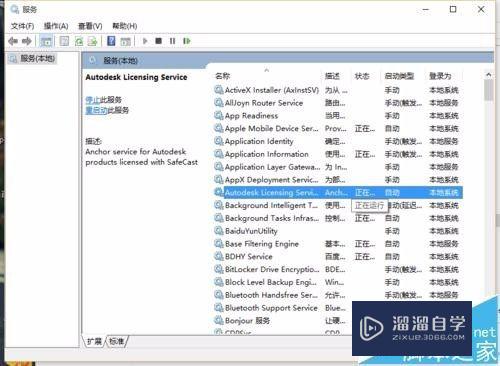500x366 pixels.
Task: Click the 服务(本地) header panel icon
Action: click(93, 60)
